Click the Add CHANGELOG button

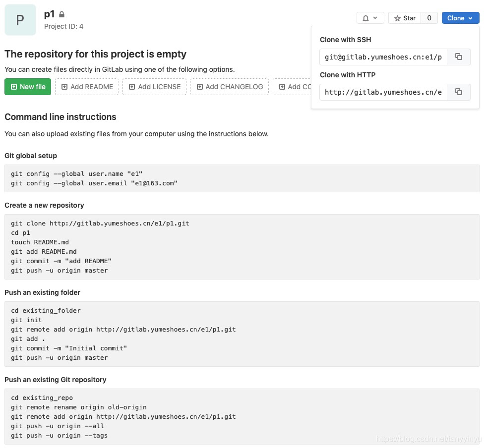pos(230,87)
